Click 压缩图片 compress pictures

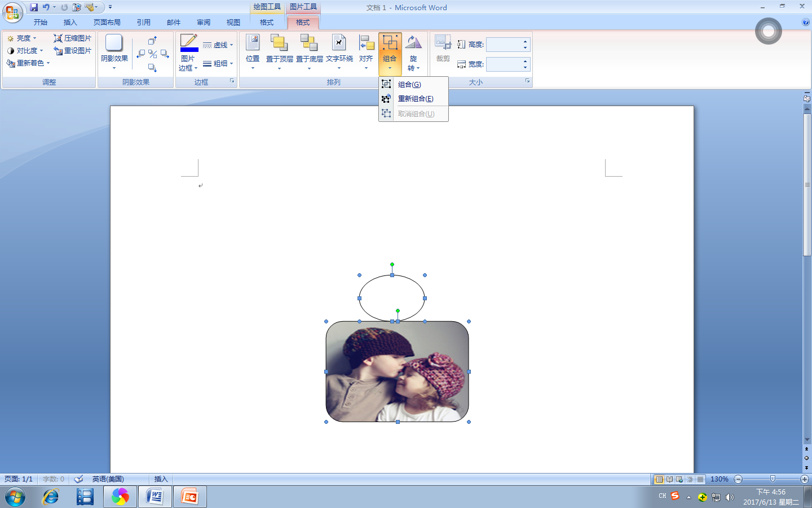[72, 38]
